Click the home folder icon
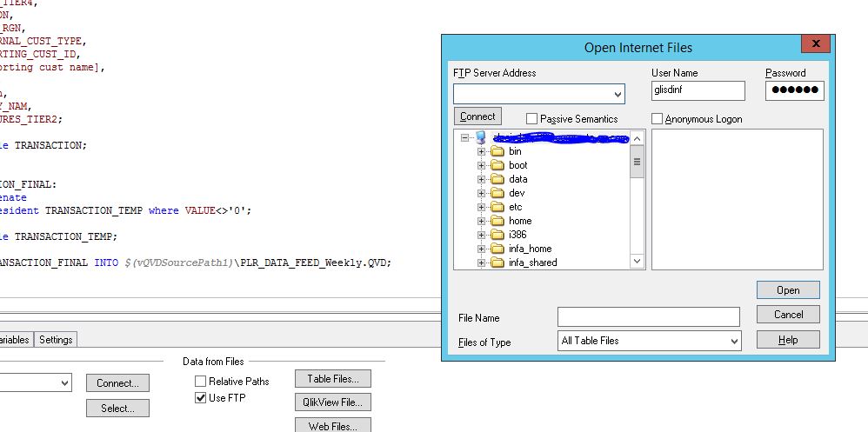The width and height of the screenshot is (868, 432). pyautogui.click(x=497, y=221)
